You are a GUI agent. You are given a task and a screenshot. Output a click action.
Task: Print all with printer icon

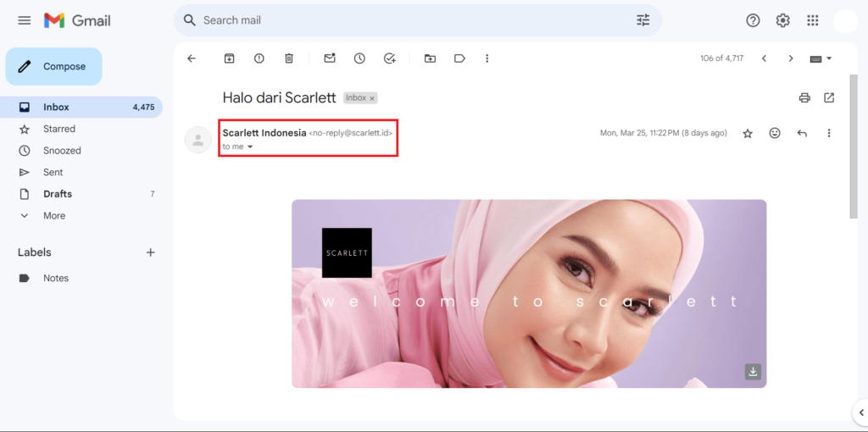804,98
